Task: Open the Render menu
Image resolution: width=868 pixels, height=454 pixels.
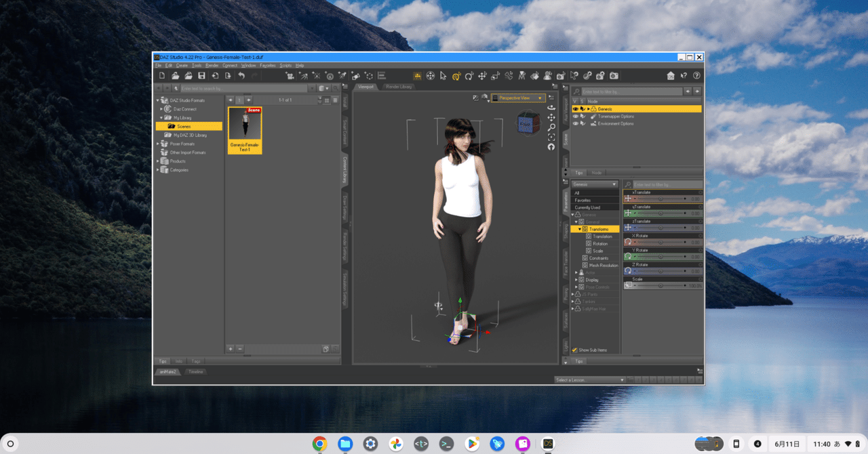Action: [212, 65]
